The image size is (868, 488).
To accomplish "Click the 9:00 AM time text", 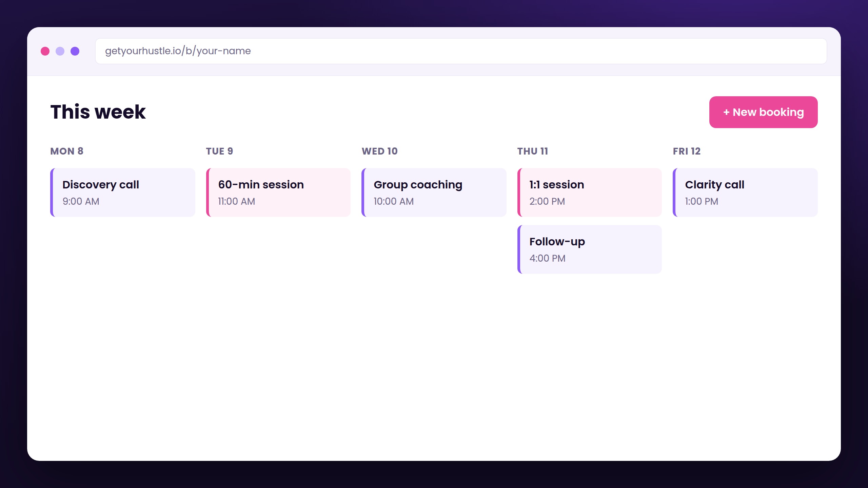I will tap(81, 201).
